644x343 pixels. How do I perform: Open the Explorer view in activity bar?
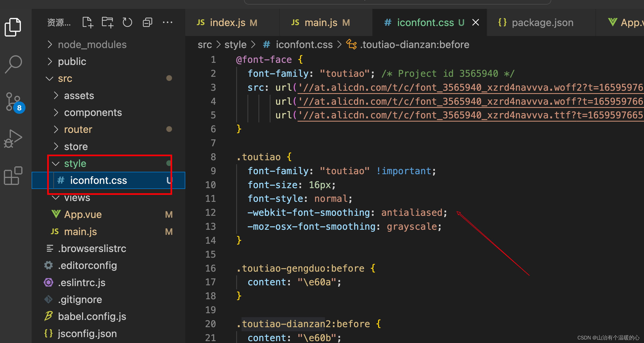[x=13, y=27]
